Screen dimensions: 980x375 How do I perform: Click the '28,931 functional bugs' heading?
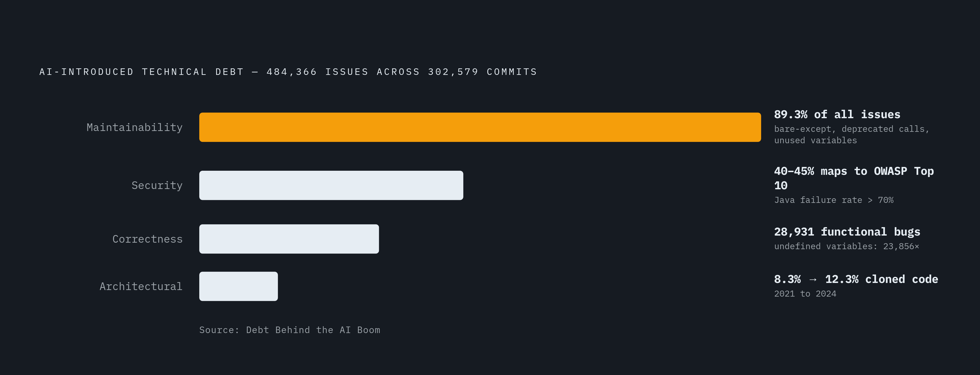click(847, 232)
